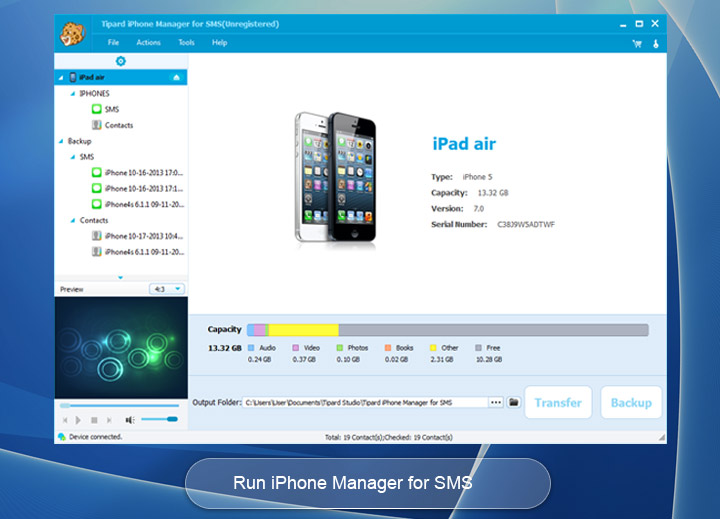Viewport: 720px width, 519px height.
Task: Open the File menu
Action: point(113,43)
